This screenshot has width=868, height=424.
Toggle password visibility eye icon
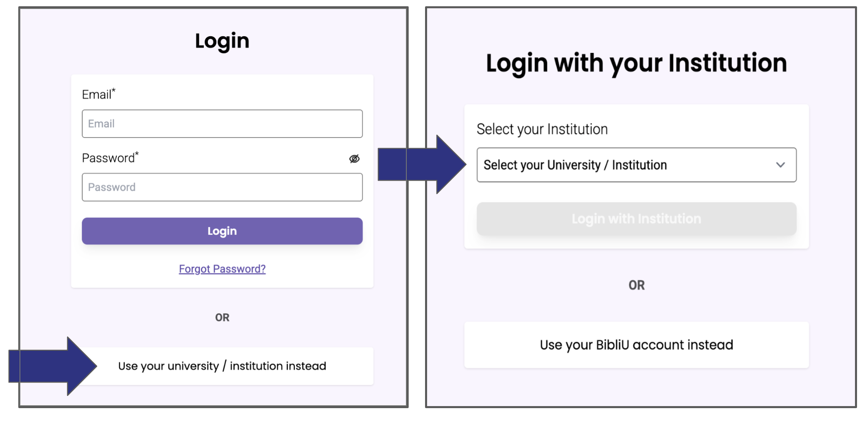click(x=354, y=159)
